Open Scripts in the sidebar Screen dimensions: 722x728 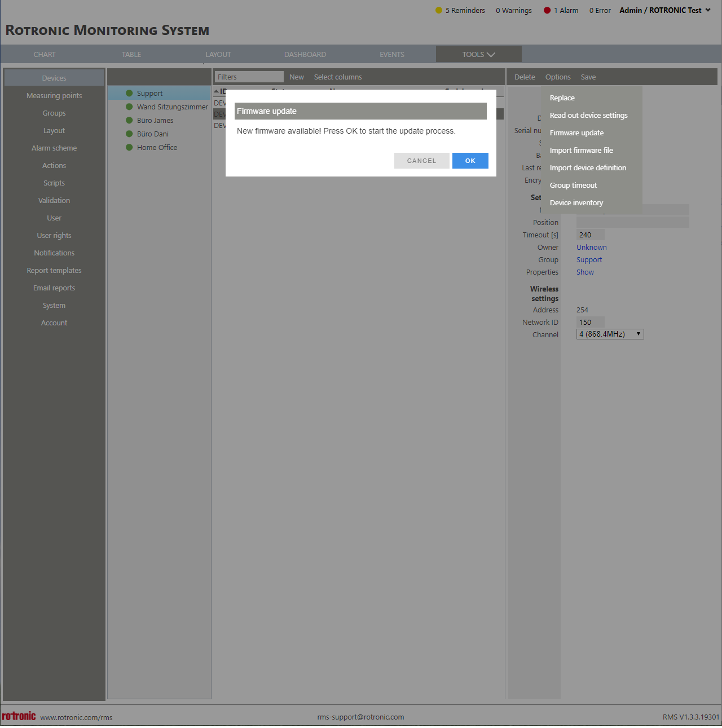point(54,183)
